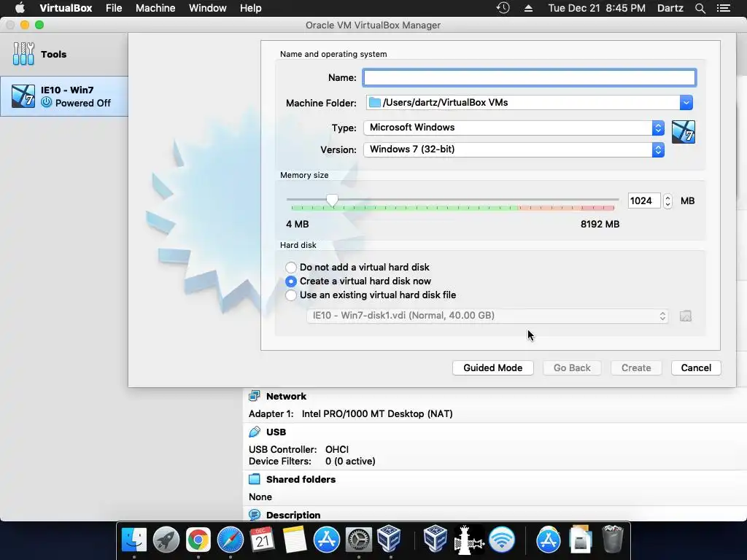The height and width of the screenshot is (560, 747).
Task: Click the choose virtual hard disk file icon
Action: point(685,316)
